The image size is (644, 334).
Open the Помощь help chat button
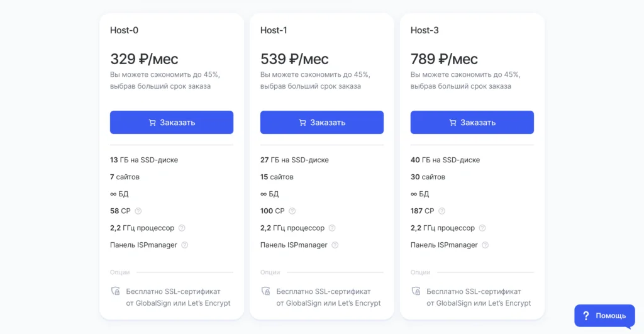pos(604,316)
